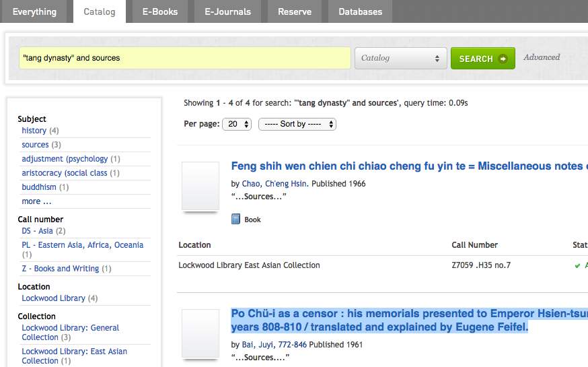Click the green availability checkmark icon
This screenshot has height=367, width=588.
pos(577,265)
